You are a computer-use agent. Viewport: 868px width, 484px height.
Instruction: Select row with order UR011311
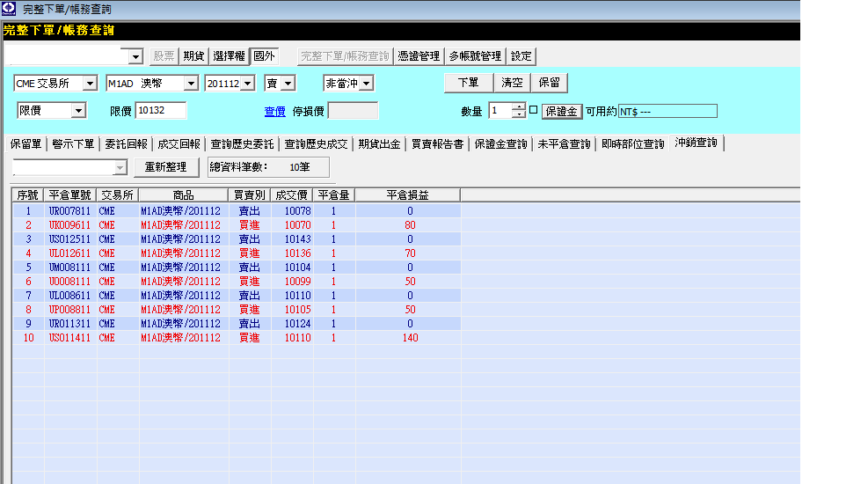(x=237, y=324)
